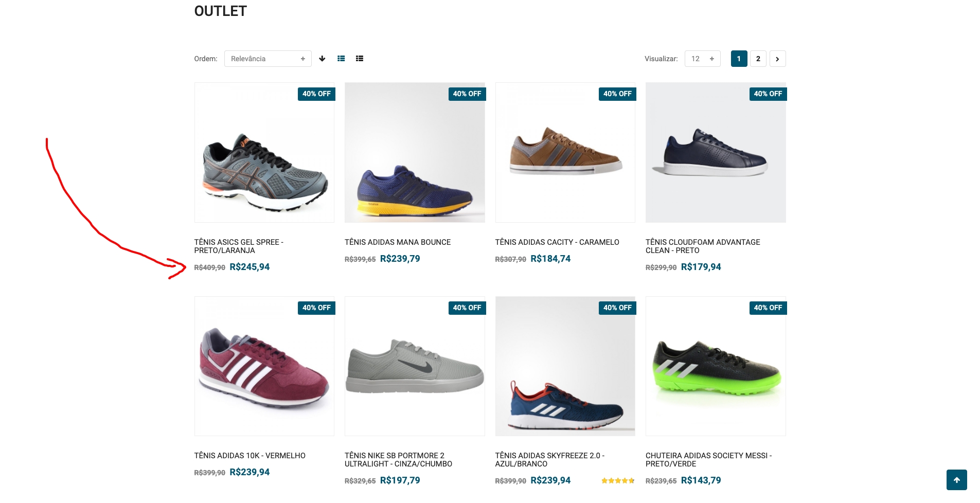Click the Tênis Adidas Cacity Caramelo title

point(557,242)
